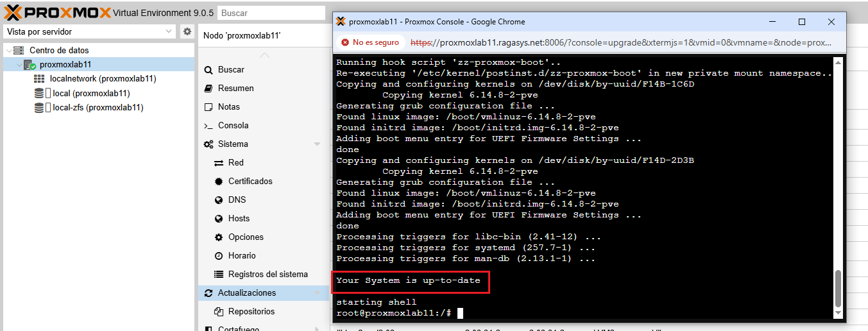The width and height of the screenshot is (868, 331).
Task: Click Nodo 'proxmoxlab11' header title
Action: 242,36
